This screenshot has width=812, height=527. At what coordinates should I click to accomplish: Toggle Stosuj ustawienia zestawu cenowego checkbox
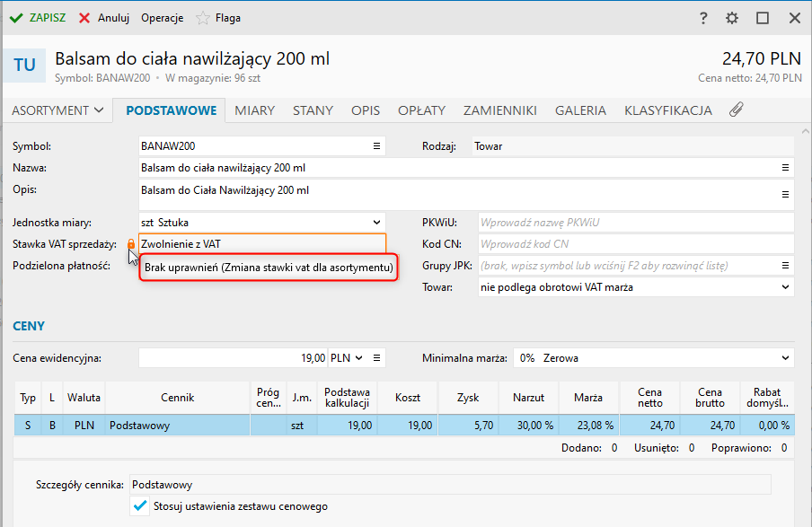(140, 505)
